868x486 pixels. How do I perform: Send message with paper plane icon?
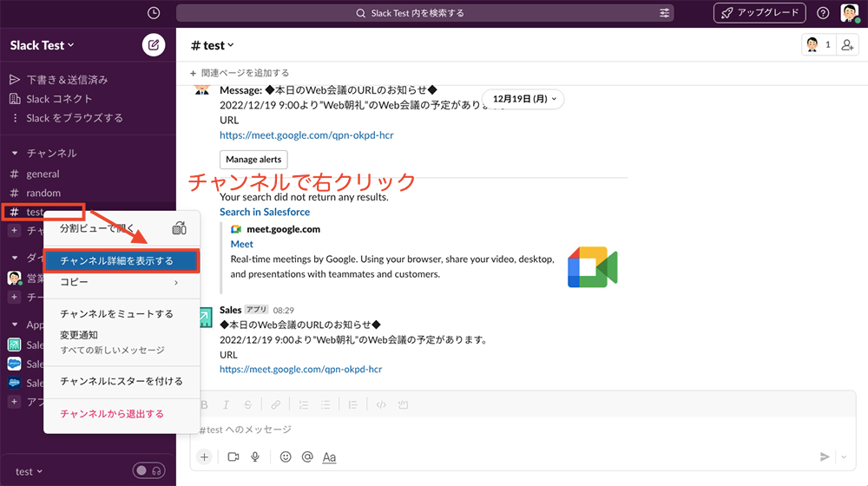tap(825, 456)
